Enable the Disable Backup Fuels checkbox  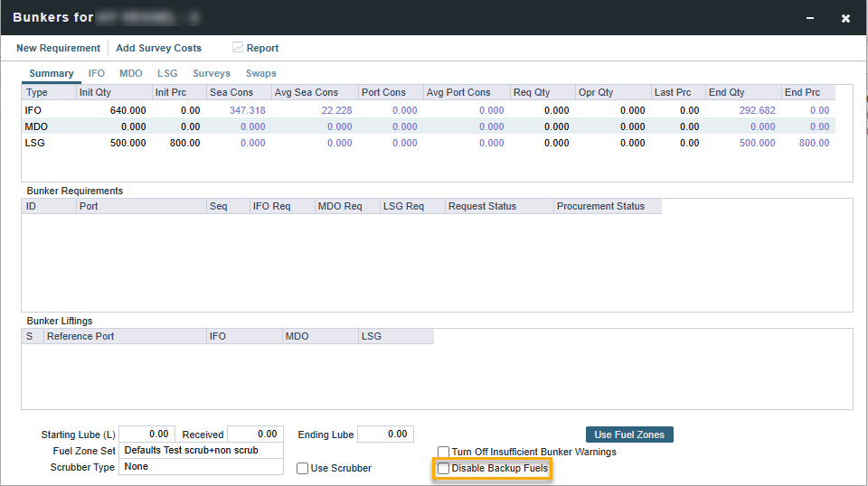pos(444,469)
